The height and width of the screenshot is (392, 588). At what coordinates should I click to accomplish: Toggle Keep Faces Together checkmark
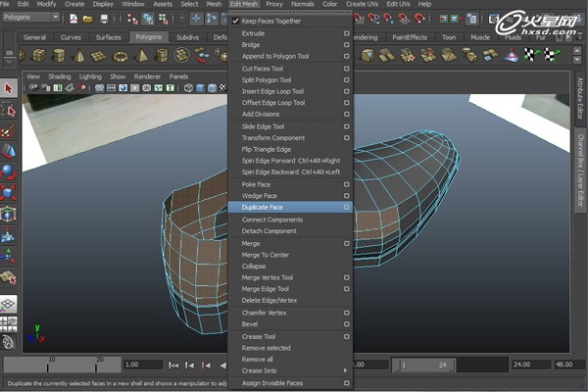(x=234, y=21)
